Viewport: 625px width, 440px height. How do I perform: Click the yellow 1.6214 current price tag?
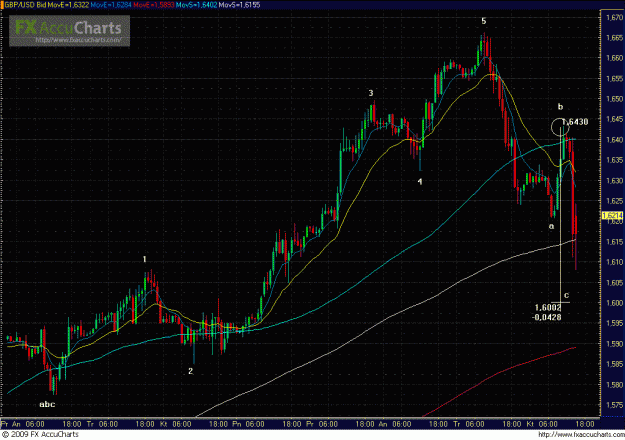pyautogui.click(x=612, y=216)
